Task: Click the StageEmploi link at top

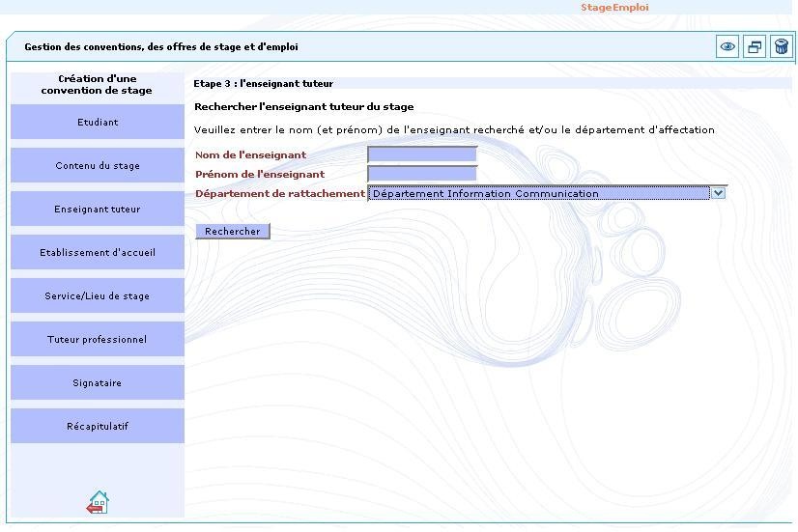Action: (x=614, y=8)
